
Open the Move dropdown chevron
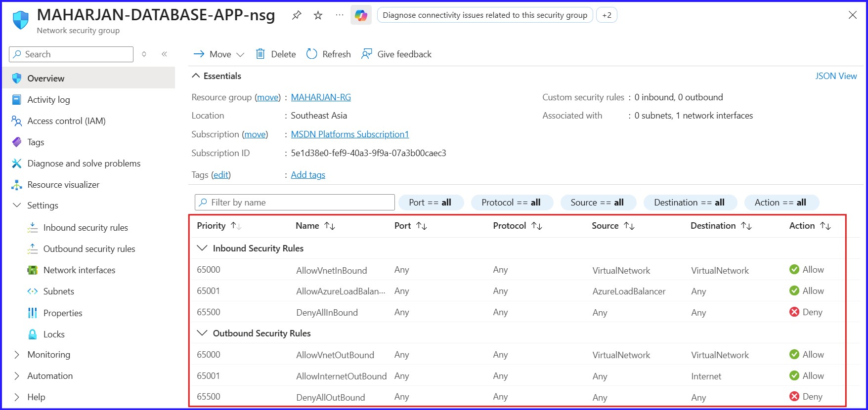point(241,54)
